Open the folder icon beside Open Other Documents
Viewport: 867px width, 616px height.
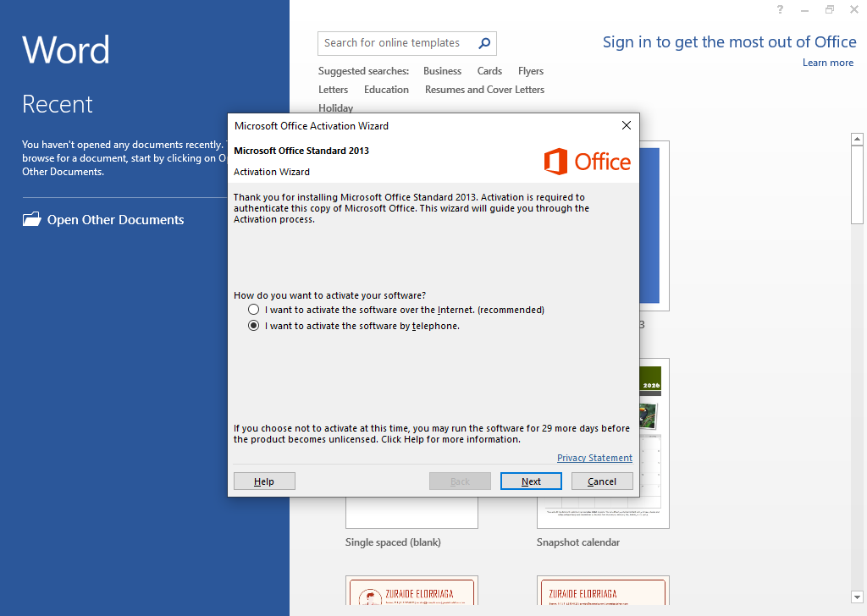tap(31, 219)
